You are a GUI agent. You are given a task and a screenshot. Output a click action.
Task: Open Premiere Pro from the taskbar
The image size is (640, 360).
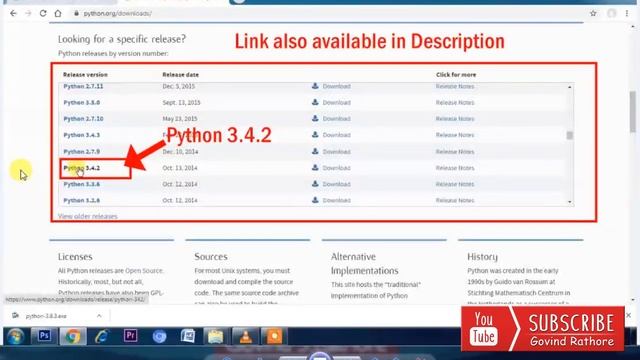pos(131,336)
